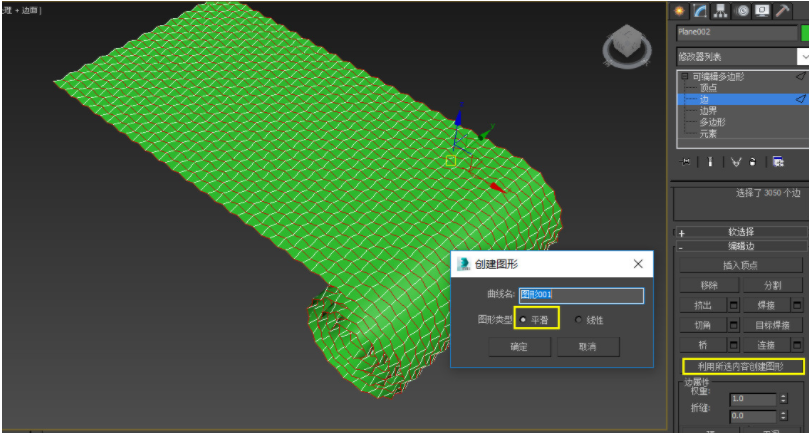Click the 利用所选内容创建图形 button

point(743,367)
